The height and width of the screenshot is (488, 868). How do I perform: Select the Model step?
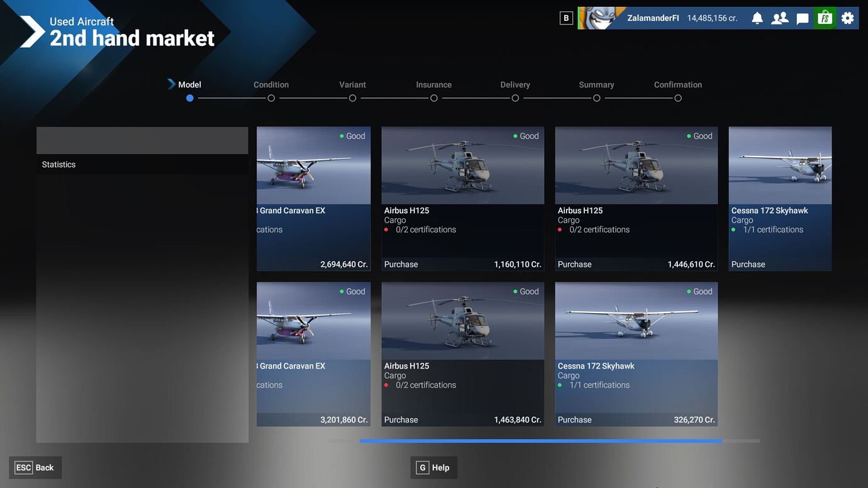189,84
